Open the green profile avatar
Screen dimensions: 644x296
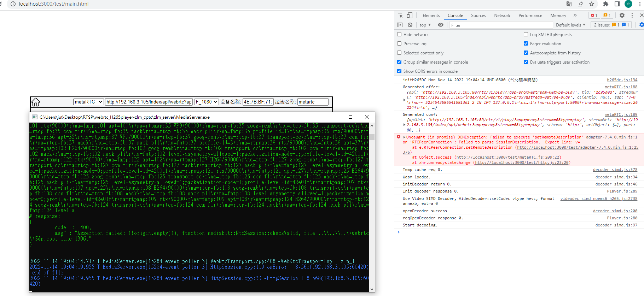click(x=628, y=4)
